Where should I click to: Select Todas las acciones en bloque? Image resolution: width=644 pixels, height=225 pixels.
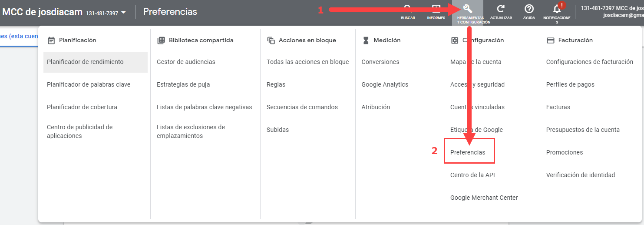coord(307,62)
